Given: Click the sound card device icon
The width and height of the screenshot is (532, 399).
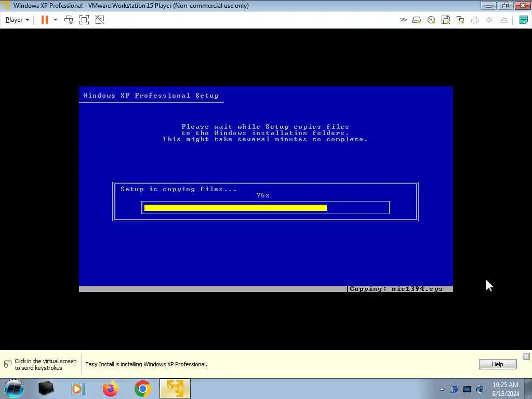Looking at the screenshot, I should click(x=489, y=20).
